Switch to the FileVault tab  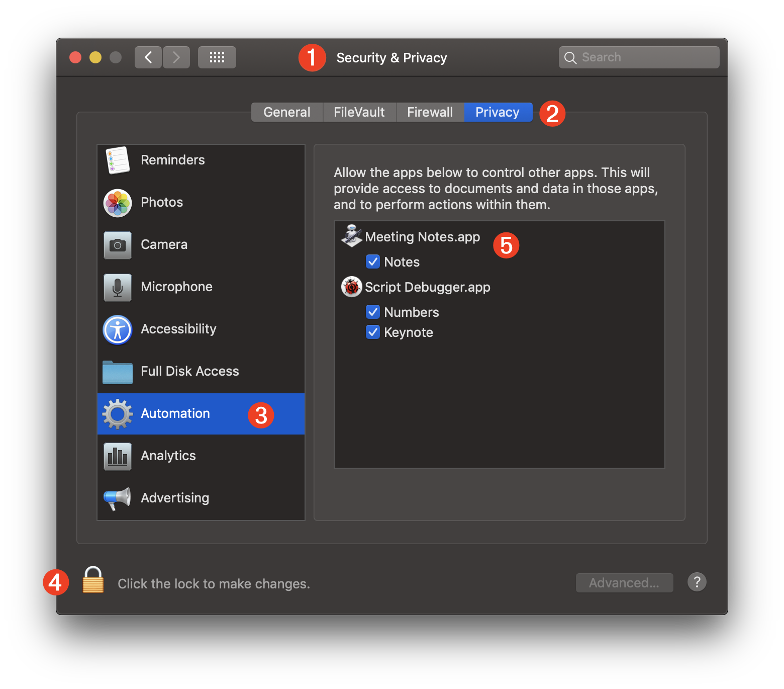[x=359, y=112]
